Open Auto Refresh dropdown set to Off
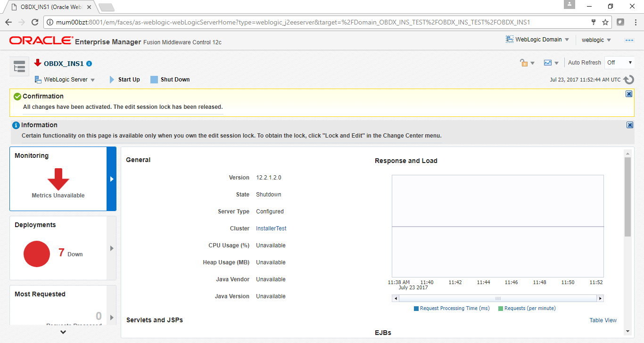 619,63
